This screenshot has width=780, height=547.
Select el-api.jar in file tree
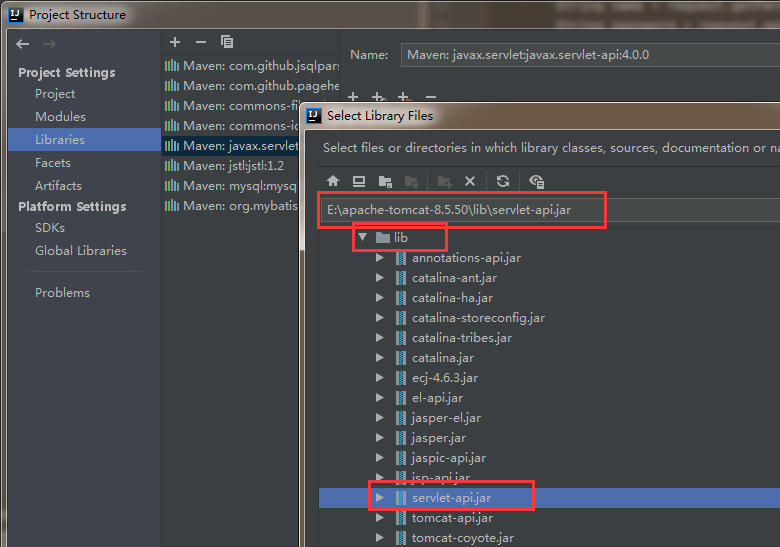pyautogui.click(x=437, y=398)
